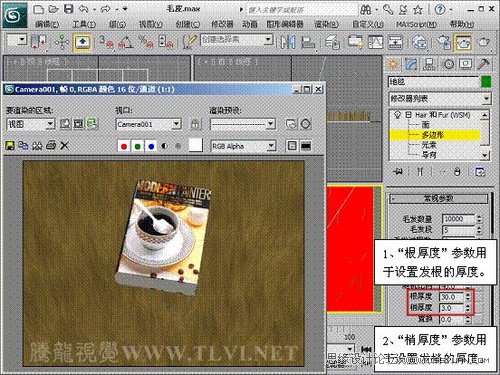The width and height of the screenshot is (500, 375).
Task: Open the 组(G) menu
Action: [x=117, y=24]
